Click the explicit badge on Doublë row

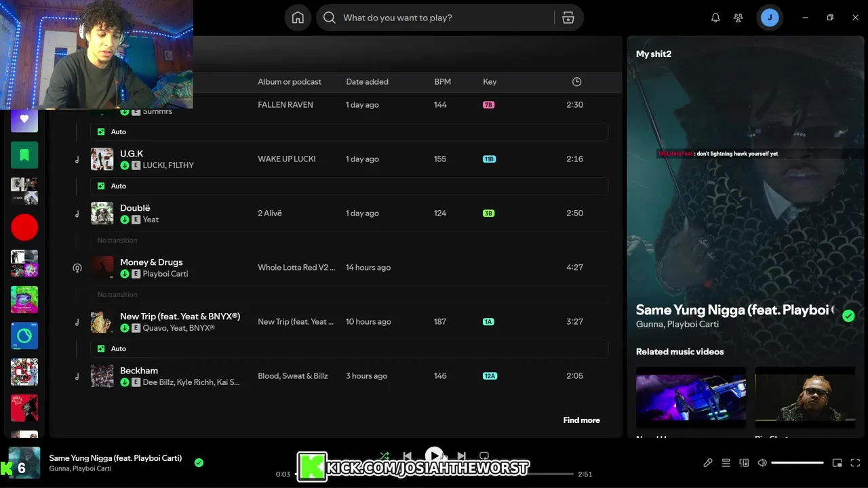tap(136, 220)
